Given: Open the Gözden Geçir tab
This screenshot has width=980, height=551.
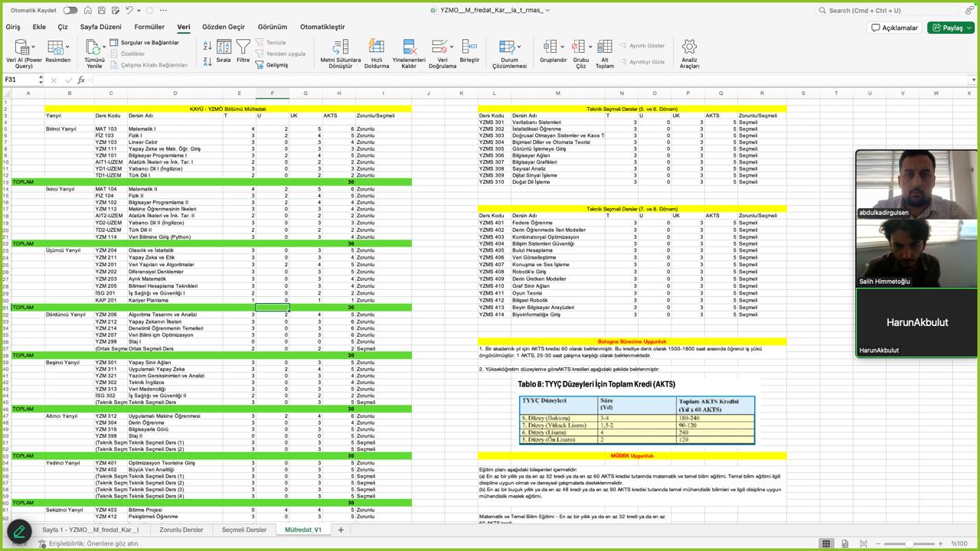Looking at the screenshot, I should 224,27.
